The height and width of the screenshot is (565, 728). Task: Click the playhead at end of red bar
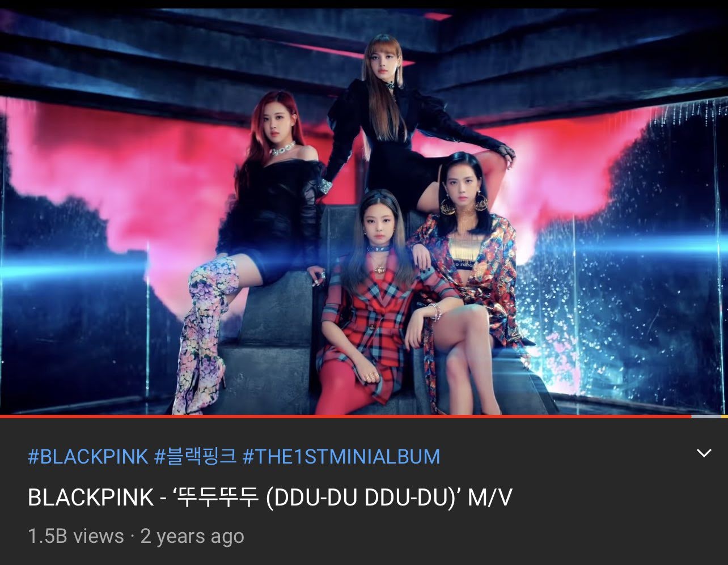click(691, 417)
